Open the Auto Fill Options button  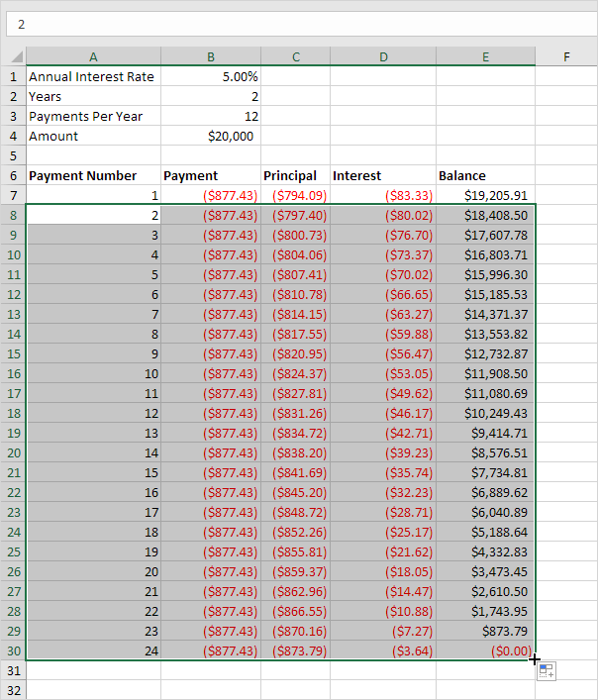pos(547,671)
